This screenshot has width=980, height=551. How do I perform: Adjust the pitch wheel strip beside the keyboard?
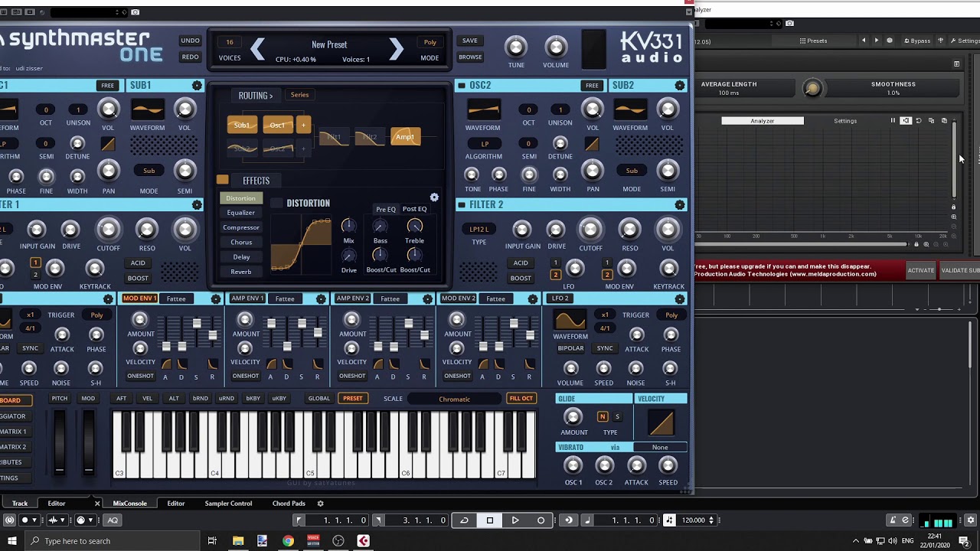click(x=59, y=442)
